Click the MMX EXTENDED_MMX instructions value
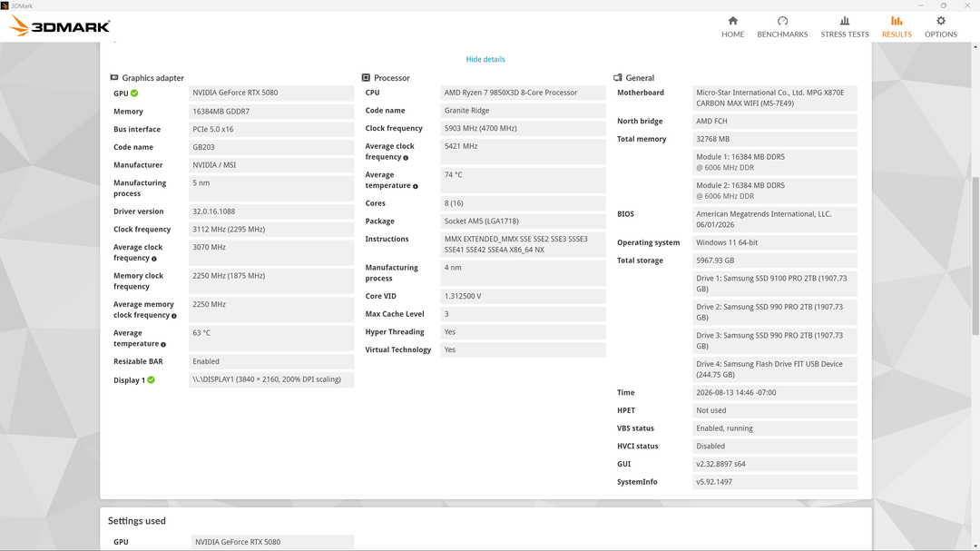 pos(524,244)
